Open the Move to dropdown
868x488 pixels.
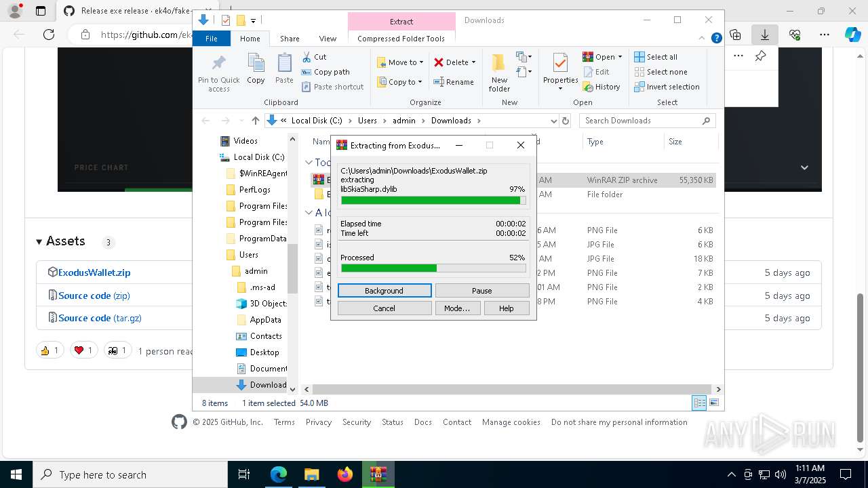click(400, 62)
